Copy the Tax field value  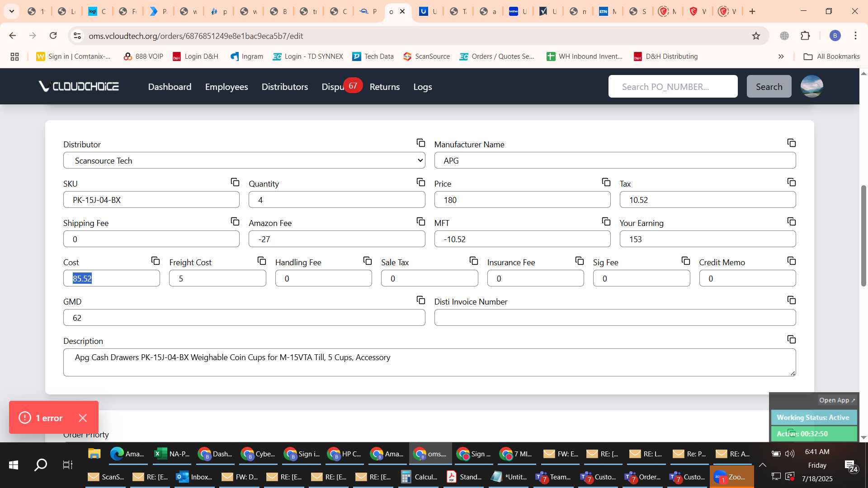[x=791, y=182]
